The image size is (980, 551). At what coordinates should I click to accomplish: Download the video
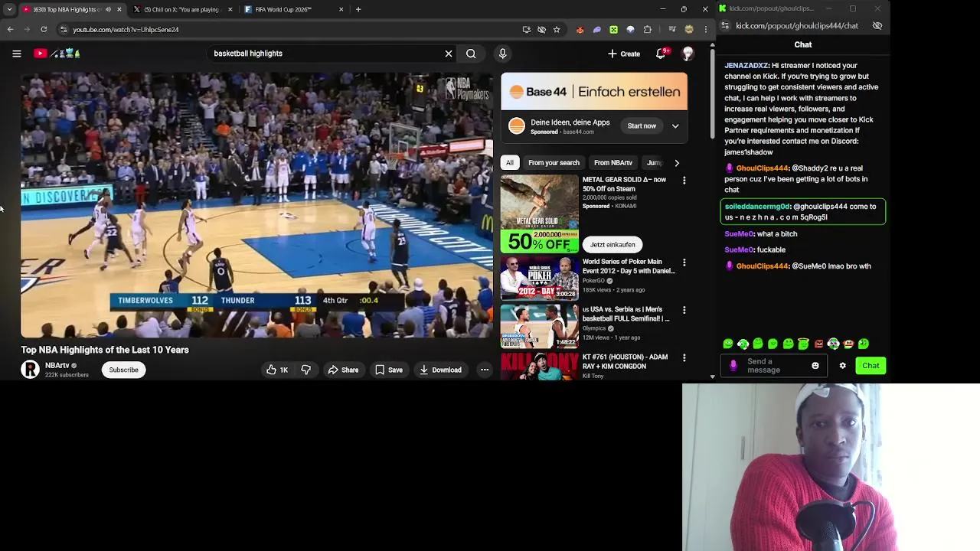(x=440, y=370)
